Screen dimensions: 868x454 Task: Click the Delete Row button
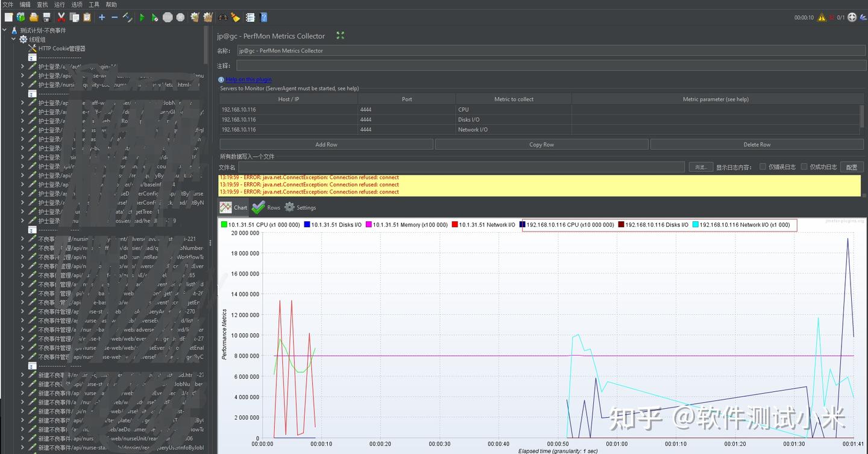756,145
